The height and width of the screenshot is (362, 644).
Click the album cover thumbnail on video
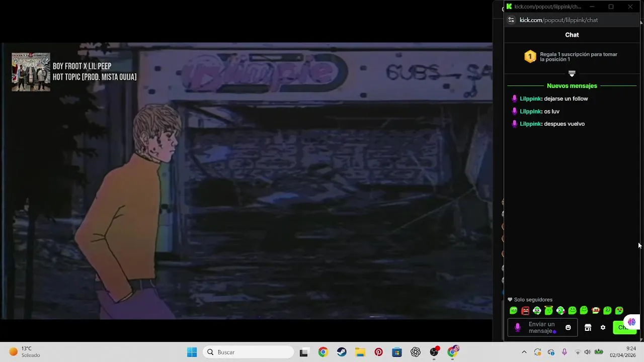click(x=31, y=72)
